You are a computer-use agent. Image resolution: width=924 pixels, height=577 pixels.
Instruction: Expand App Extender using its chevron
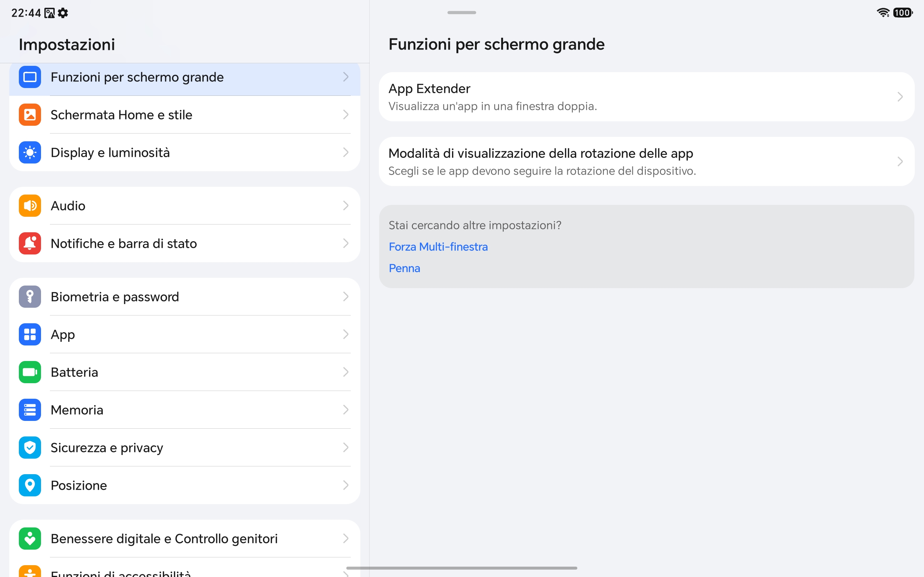coord(900,97)
